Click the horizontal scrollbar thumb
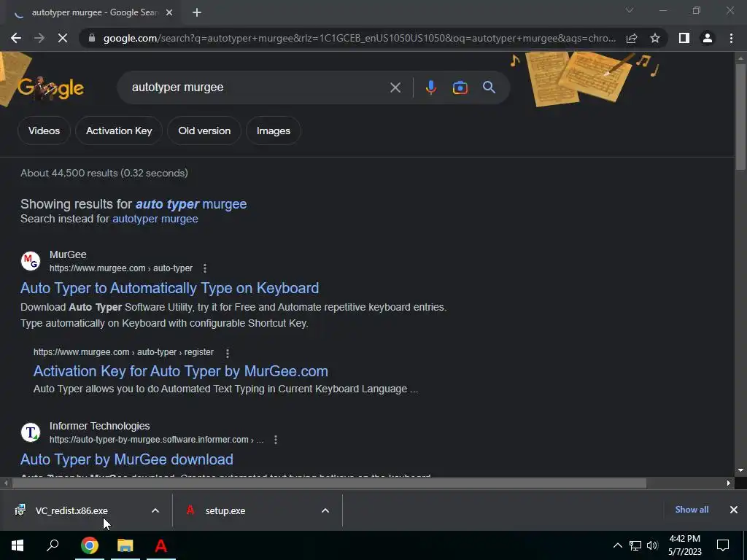The width and height of the screenshot is (747, 560). [329, 483]
